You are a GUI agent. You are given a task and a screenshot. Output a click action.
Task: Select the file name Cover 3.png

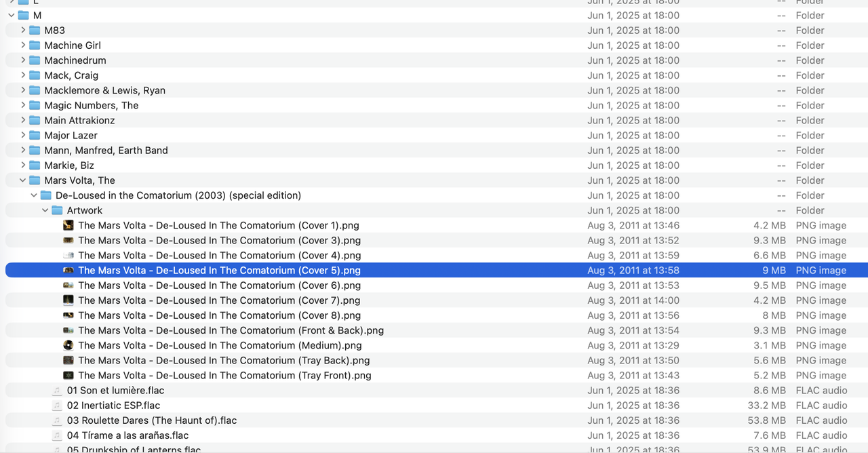point(219,240)
